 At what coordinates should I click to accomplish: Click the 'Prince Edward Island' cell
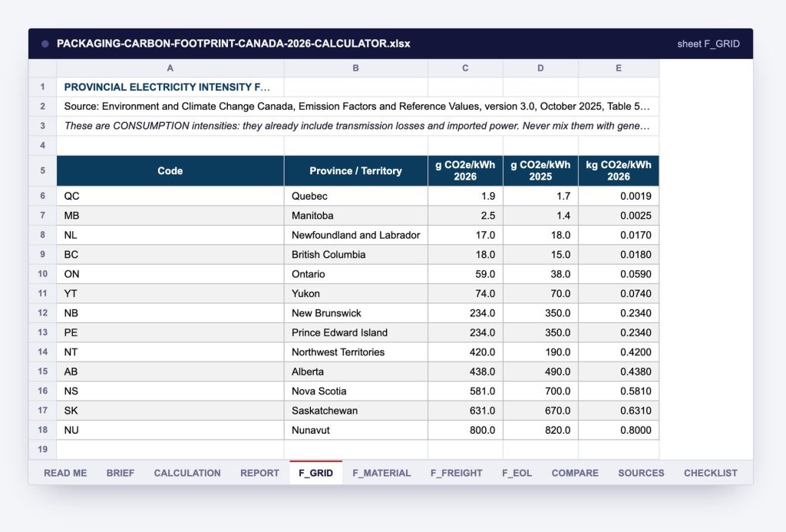356,332
